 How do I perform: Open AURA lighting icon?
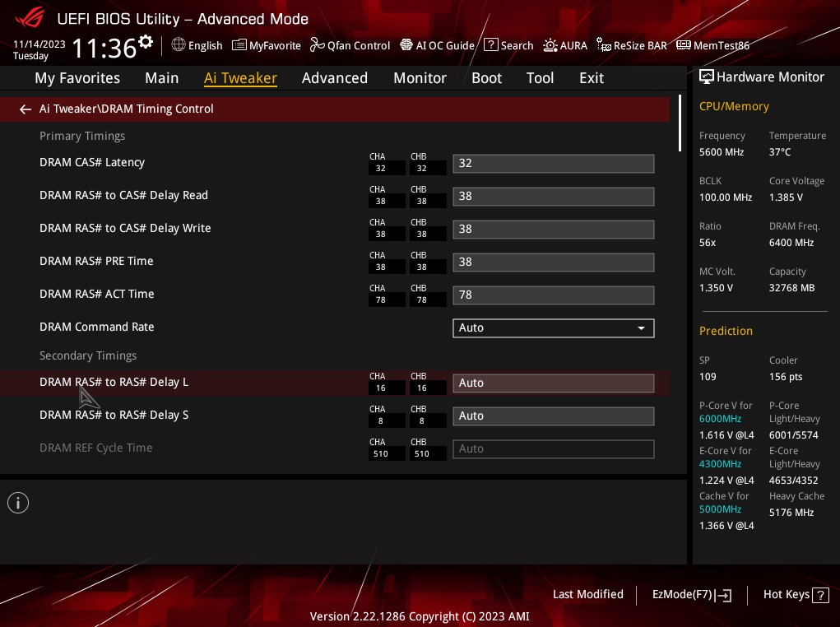[550, 45]
